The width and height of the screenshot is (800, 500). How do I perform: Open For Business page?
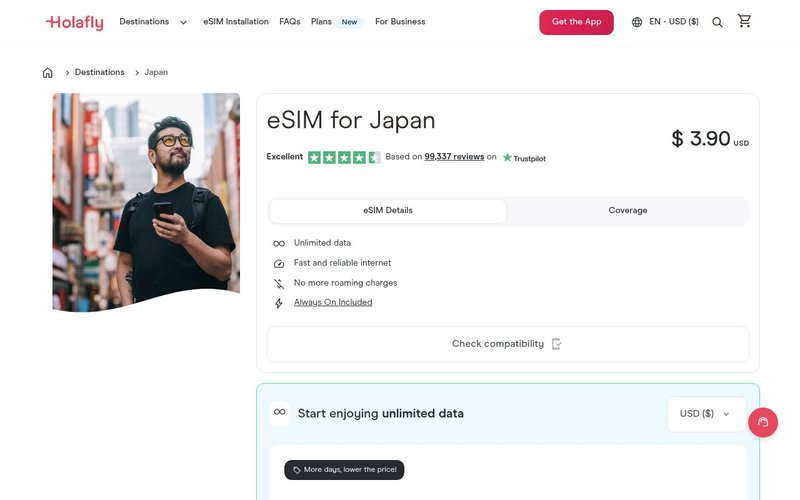(x=400, y=21)
